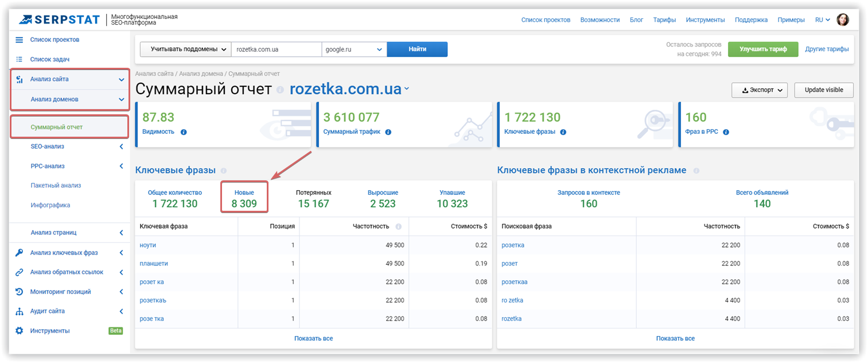Open Тарифы in top navigation

point(664,20)
